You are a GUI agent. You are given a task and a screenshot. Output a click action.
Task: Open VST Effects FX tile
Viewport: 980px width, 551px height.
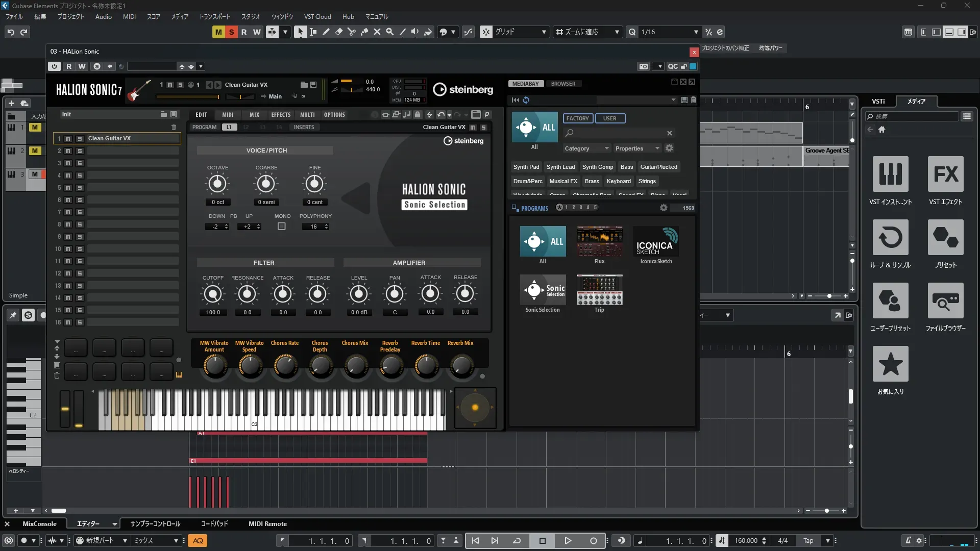pyautogui.click(x=945, y=174)
